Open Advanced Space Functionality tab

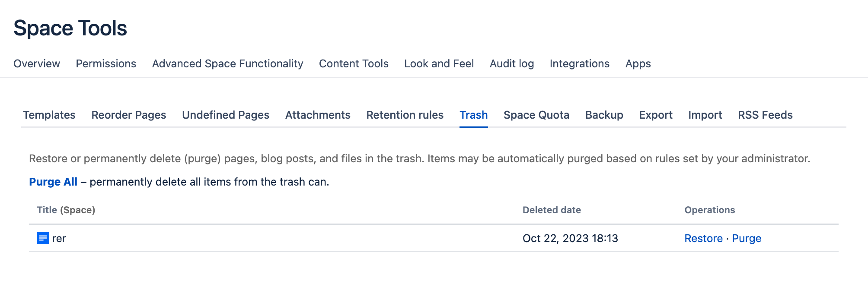click(227, 63)
